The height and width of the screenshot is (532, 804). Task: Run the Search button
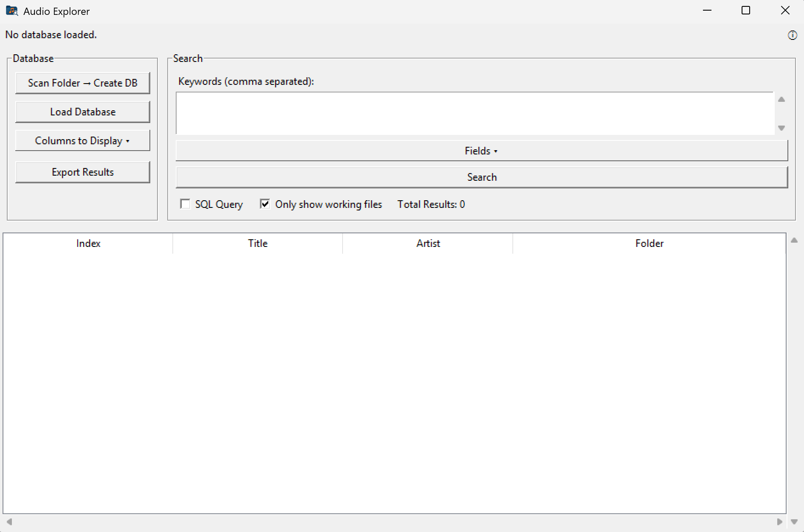[482, 177]
